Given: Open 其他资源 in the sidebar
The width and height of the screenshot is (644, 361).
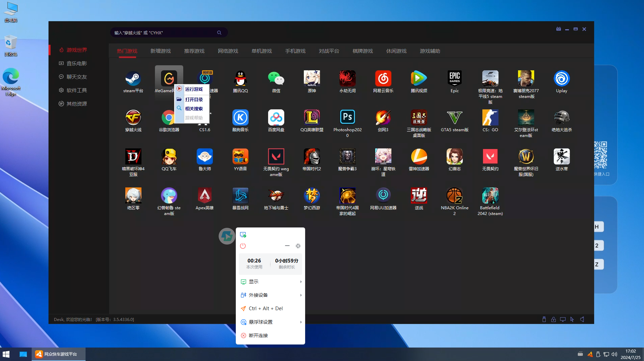Looking at the screenshot, I should tap(73, 104).
